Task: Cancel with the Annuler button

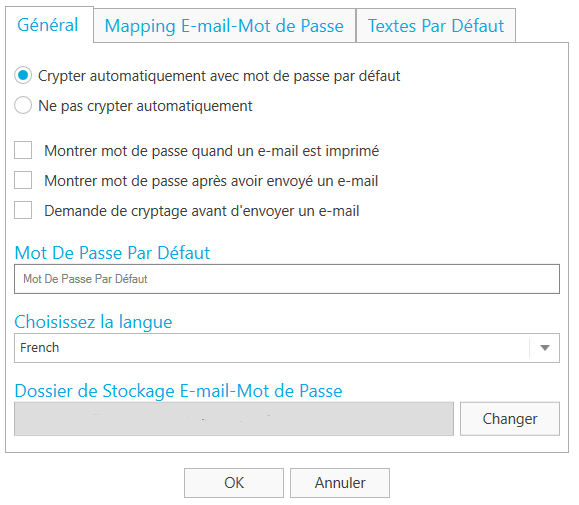Action: (x=340, y=483)
